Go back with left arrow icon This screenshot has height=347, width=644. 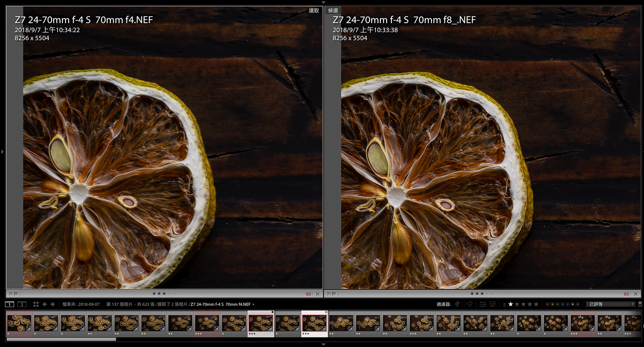[45, 304]
